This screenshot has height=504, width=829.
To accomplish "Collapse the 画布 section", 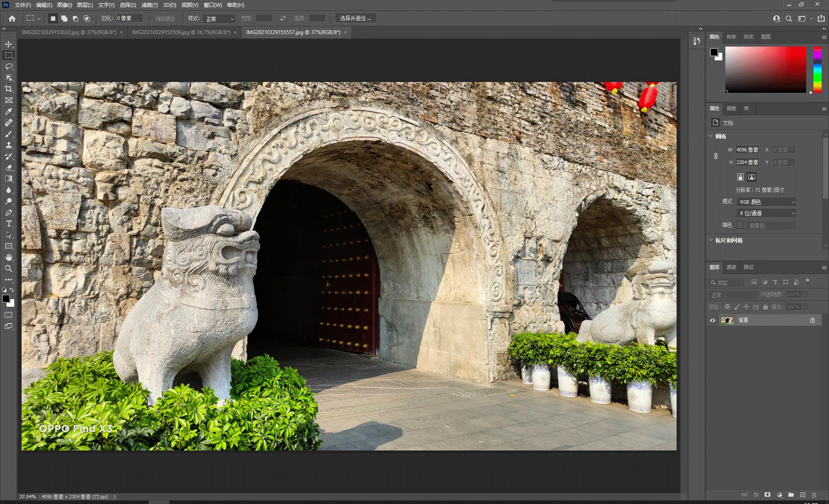I will 711,136.
